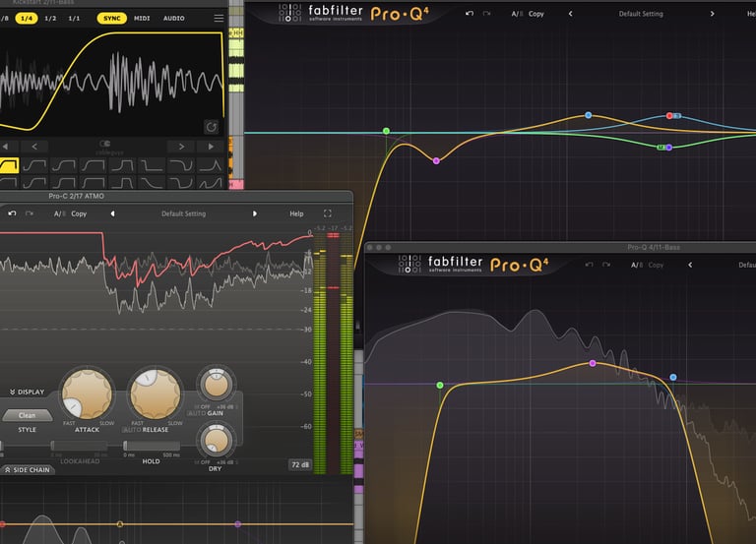Screen dimensions: 756x544
Task: Undo in the top Pro-Q 4 window
Action: [470, 14]
